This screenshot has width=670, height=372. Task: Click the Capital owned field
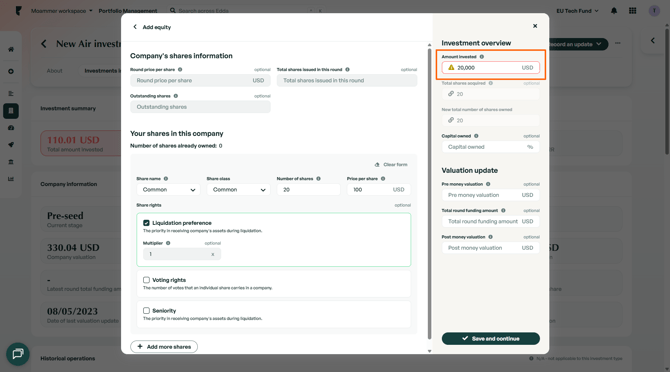(491, 147)
